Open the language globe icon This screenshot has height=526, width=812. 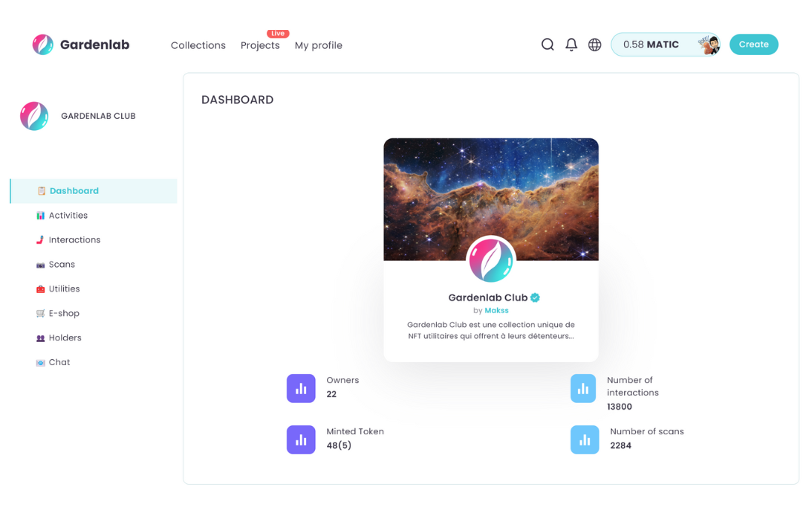point(595,44)
